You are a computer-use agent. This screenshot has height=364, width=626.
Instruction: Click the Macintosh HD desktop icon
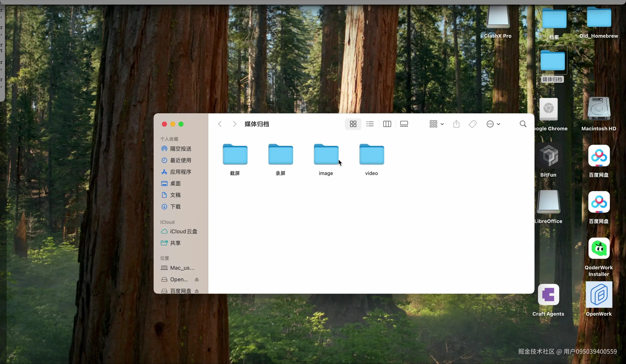599,109
